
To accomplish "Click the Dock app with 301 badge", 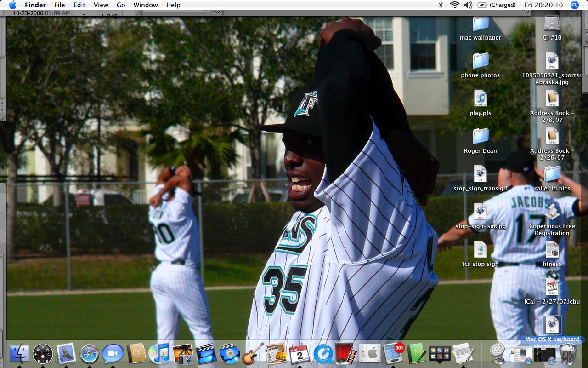I will 394,354.
